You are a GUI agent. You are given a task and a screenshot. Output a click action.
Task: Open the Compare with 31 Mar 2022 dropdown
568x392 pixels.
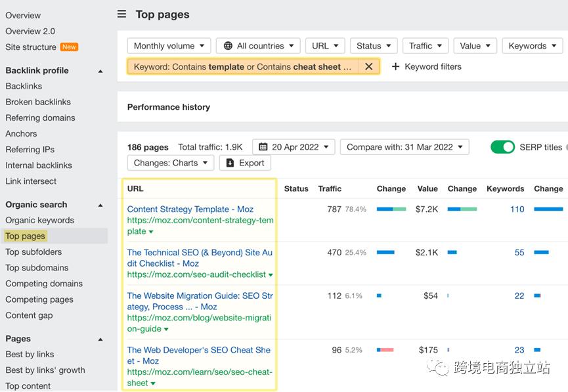click(x=404, y=147)
